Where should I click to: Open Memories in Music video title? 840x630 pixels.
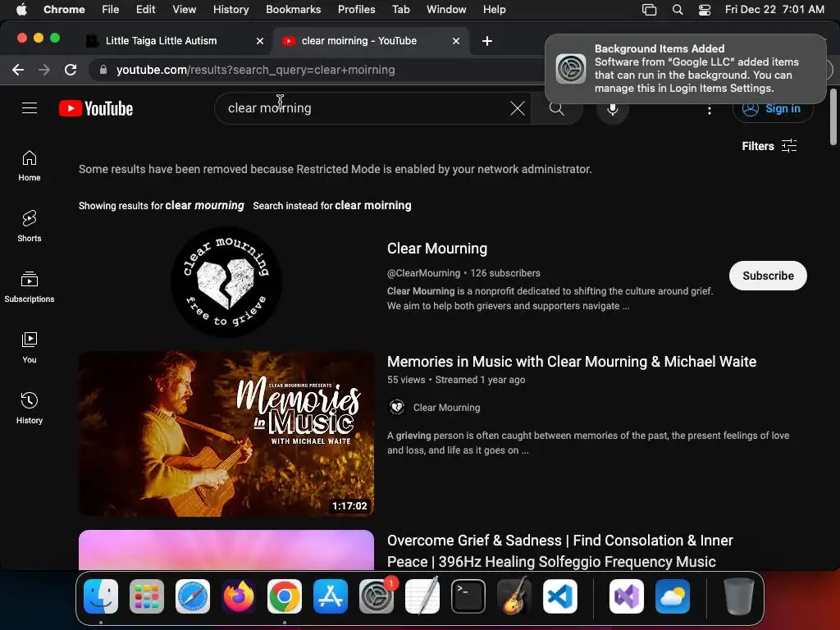point(572,362)
